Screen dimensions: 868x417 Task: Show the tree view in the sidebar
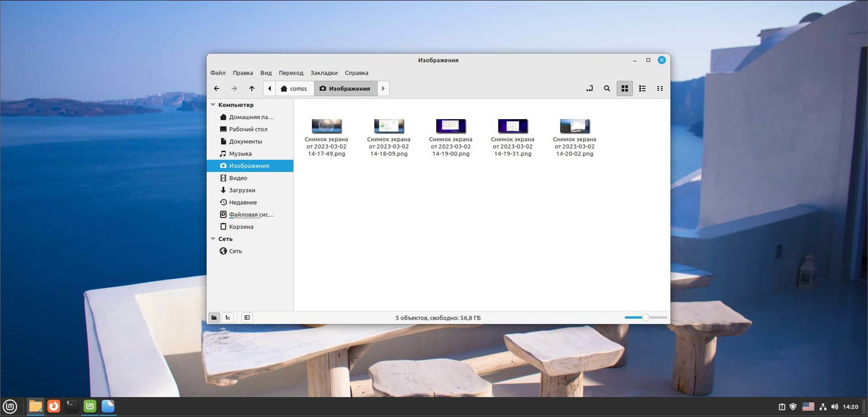pos(229,318)
